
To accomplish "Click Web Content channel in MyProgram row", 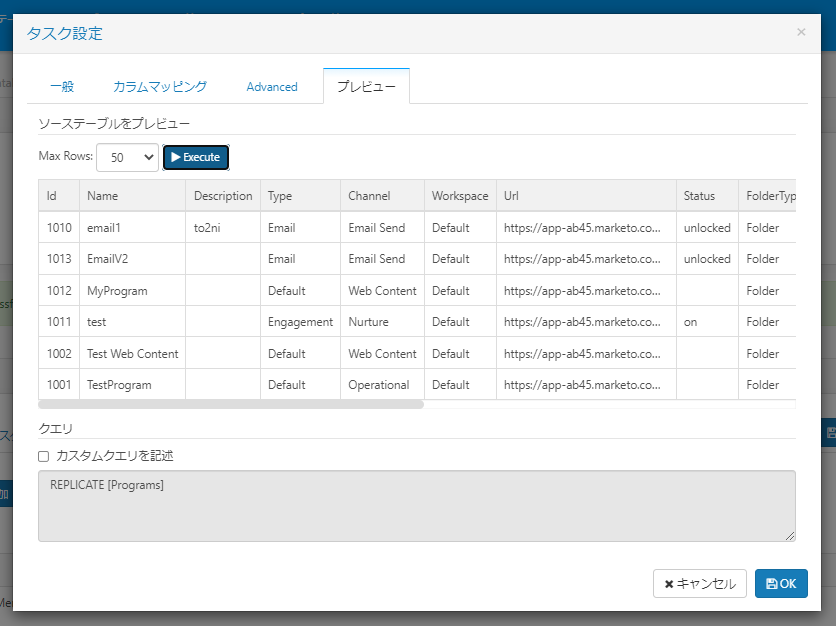I will (382, 291).
